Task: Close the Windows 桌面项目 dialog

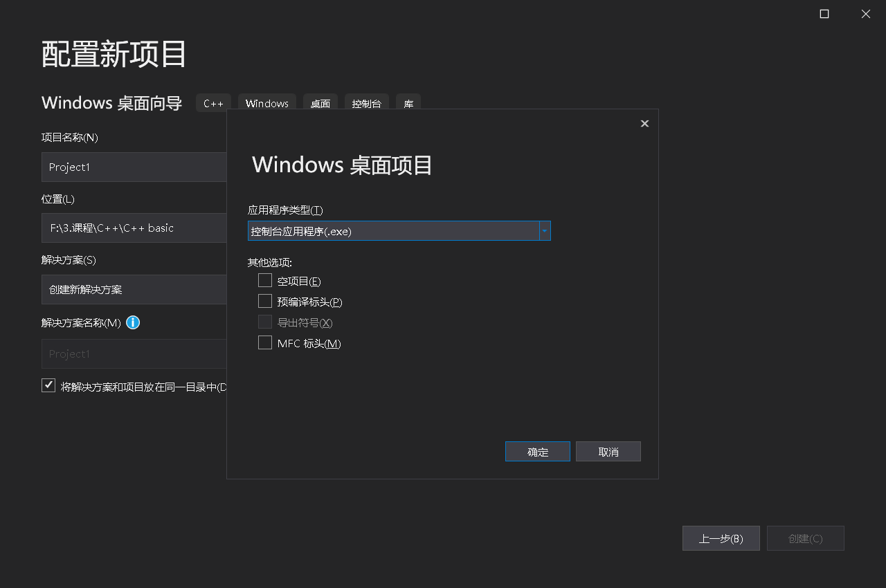Action: 644,123
